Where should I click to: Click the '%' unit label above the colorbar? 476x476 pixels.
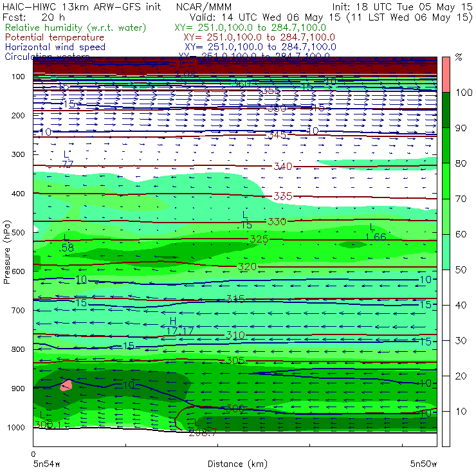(459, 57)
